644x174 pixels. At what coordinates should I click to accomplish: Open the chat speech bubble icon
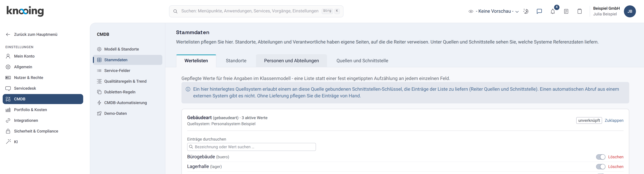tap(539, 11)
